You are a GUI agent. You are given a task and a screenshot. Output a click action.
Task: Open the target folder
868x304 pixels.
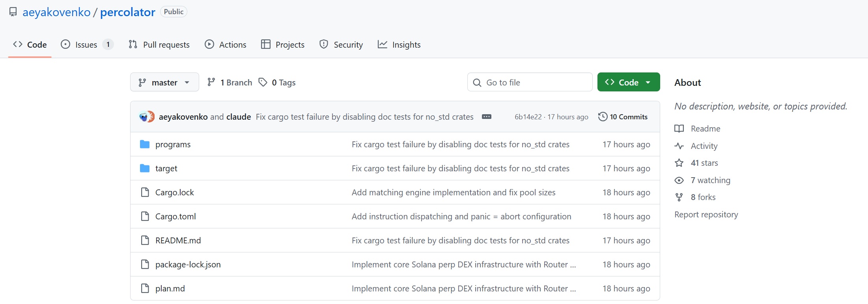[166, 169]
